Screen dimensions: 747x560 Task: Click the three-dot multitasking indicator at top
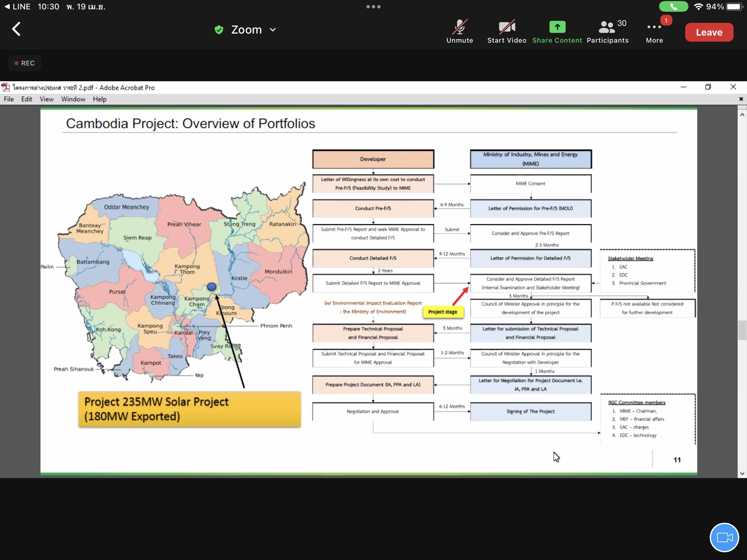pos(373,7)
